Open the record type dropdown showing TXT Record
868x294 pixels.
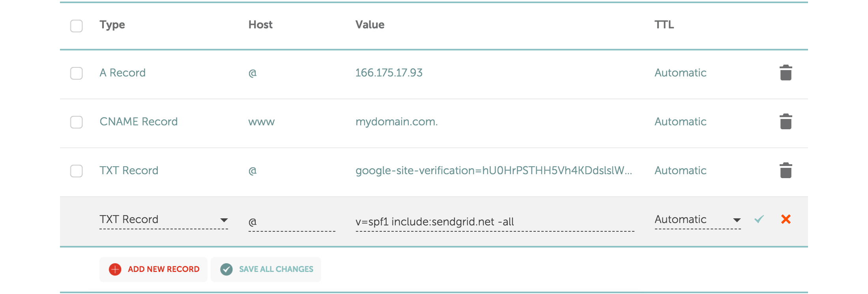(164, 220)
